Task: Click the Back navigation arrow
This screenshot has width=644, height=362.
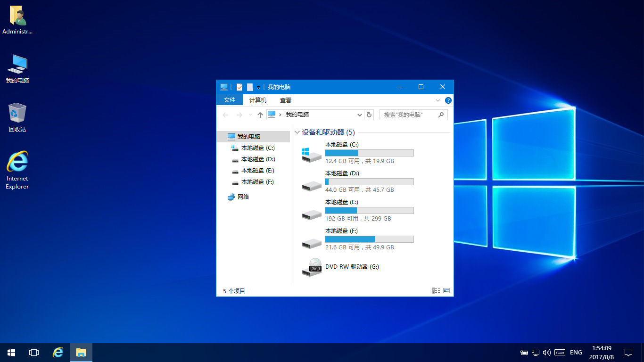Action: click(x=225, y=115)
